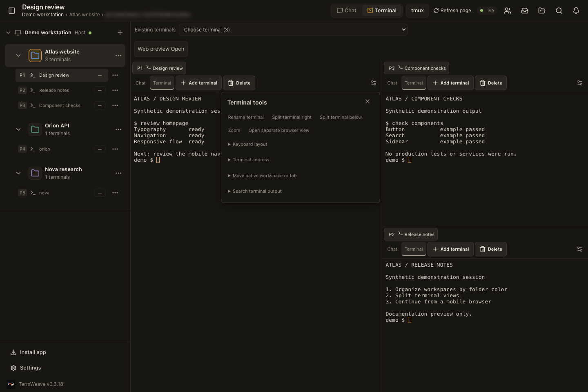Image resolution: width=588 pixels, height=392 pixels.
Task: Toggle tmux mode button
Action: pos(417,11)
